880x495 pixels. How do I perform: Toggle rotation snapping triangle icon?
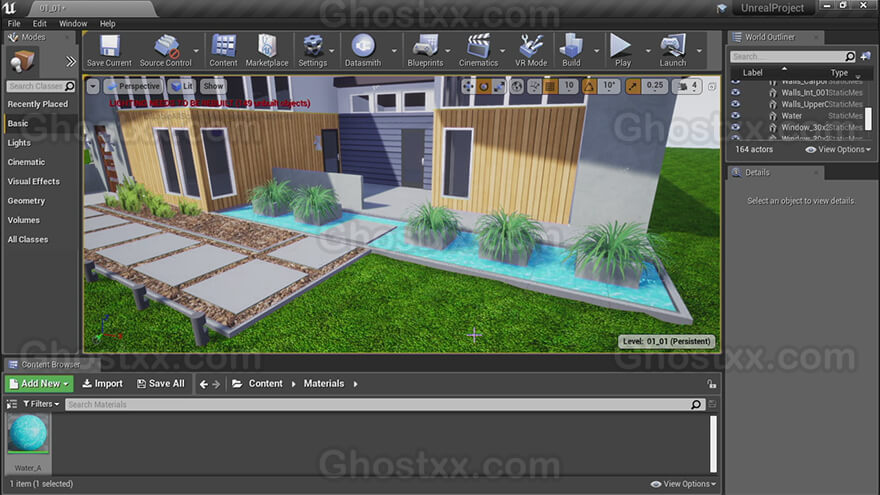coord(589,86)
